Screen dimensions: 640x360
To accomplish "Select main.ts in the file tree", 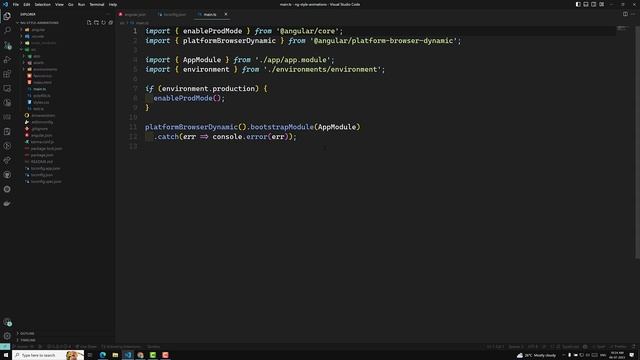I will (x=40, y=89).
